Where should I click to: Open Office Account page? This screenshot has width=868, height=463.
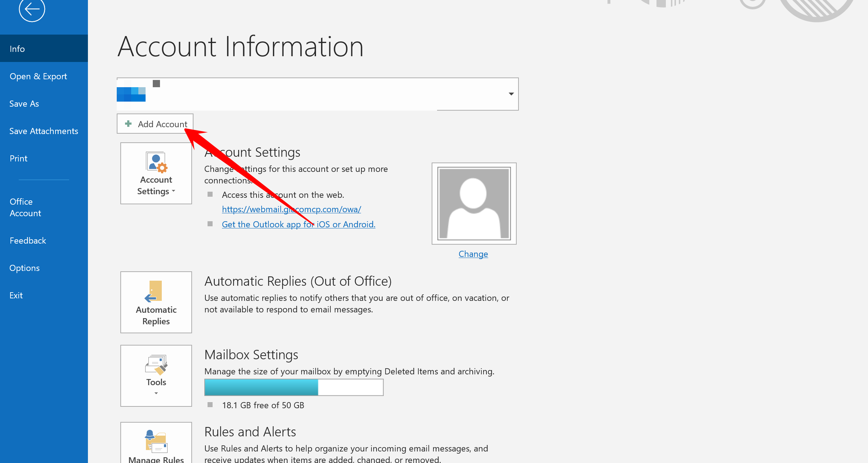click(25, 208)
